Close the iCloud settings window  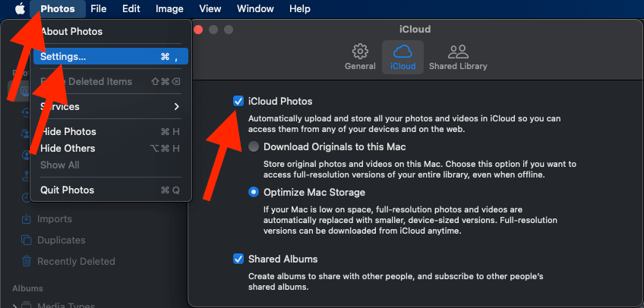(200, 30)
